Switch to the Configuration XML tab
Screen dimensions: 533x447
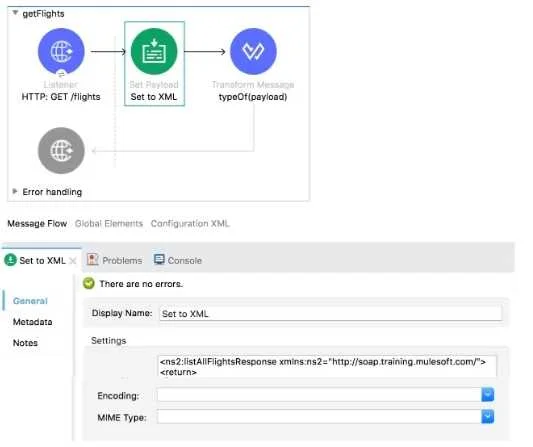(190, 223)
